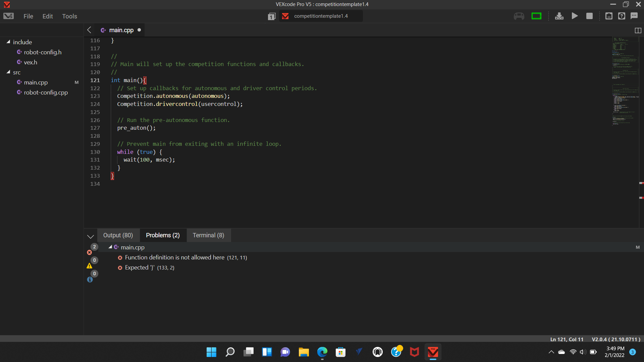This screenshot has width=644, height=362.
Task: Collapse the src folder
Action: (8, 72)
